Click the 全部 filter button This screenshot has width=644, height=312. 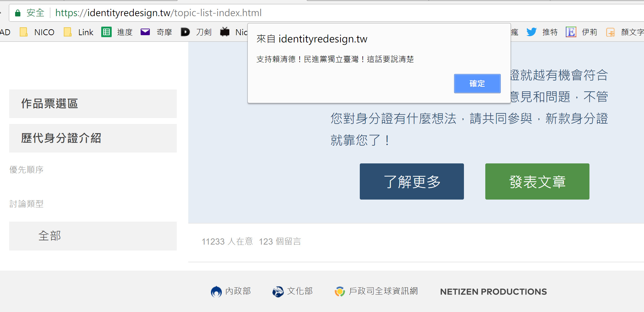[x=93, y=236]
